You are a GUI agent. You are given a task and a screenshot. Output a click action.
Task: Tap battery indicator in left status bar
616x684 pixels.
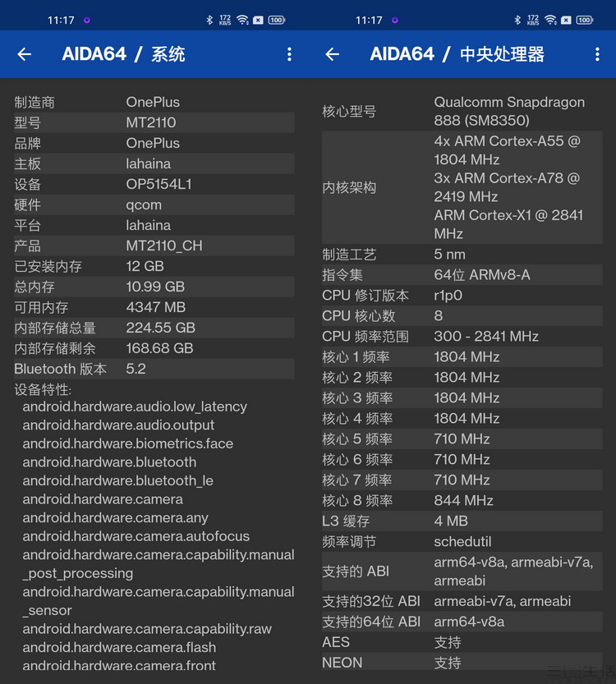pyautogui.click(x=277, y=20)
